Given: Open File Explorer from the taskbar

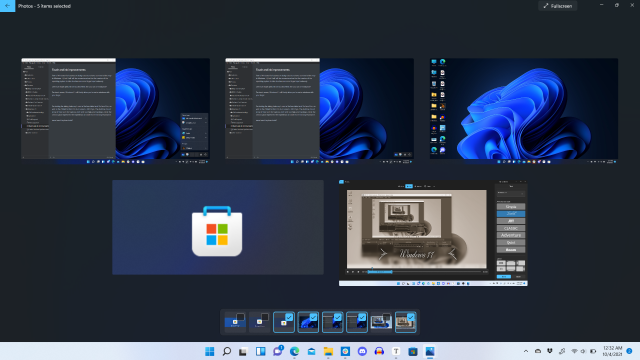Looking at the screenshot, I should coord(328,351).
